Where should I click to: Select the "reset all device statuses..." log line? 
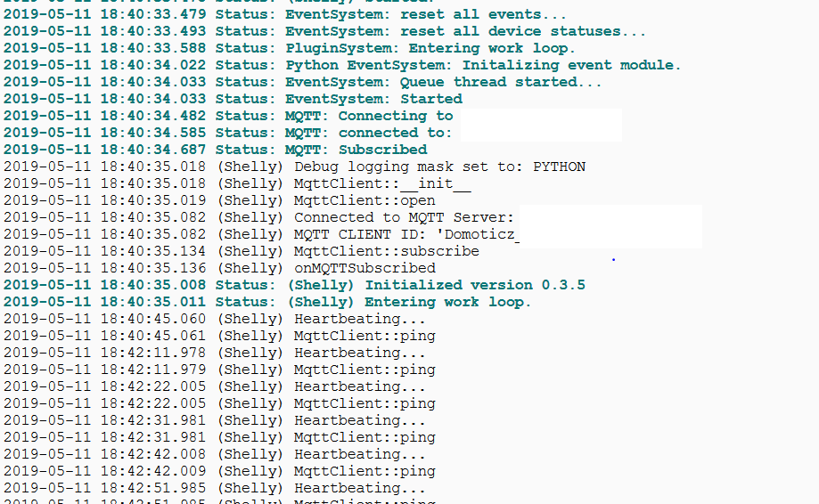coord(324,31)
